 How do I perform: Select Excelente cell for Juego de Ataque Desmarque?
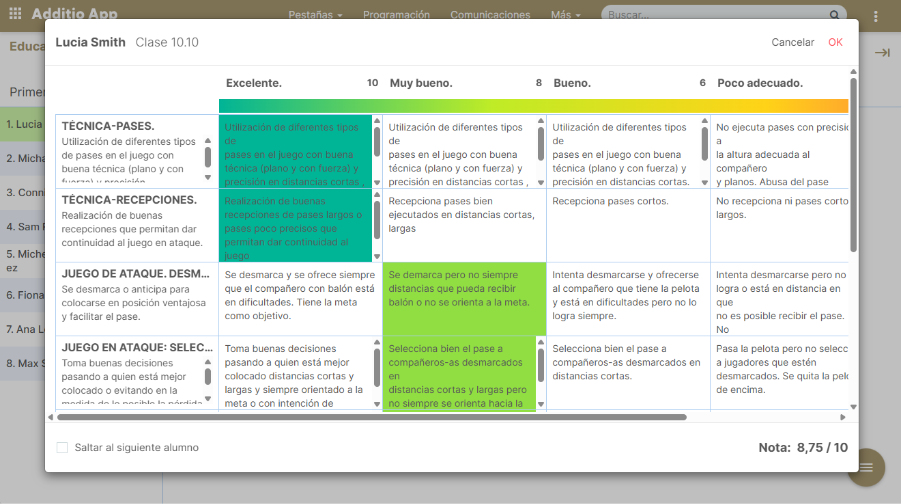tap(300, 298)
